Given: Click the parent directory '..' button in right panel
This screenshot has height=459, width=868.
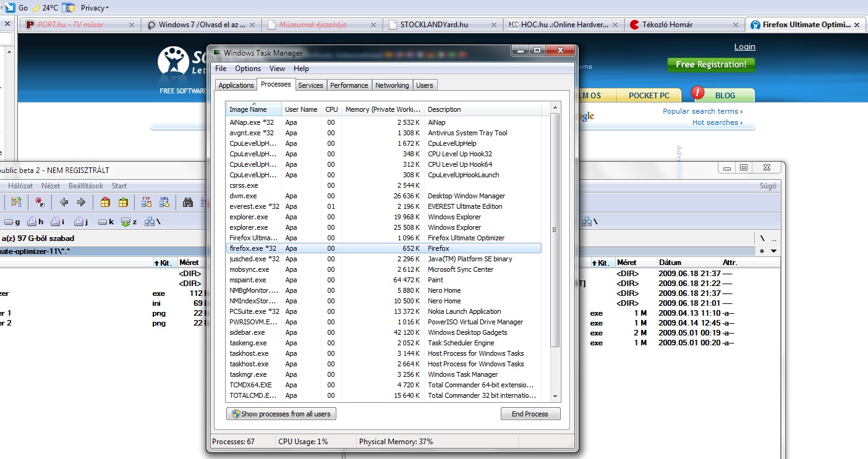Looking at the screenshot, I should click(774, 238).
